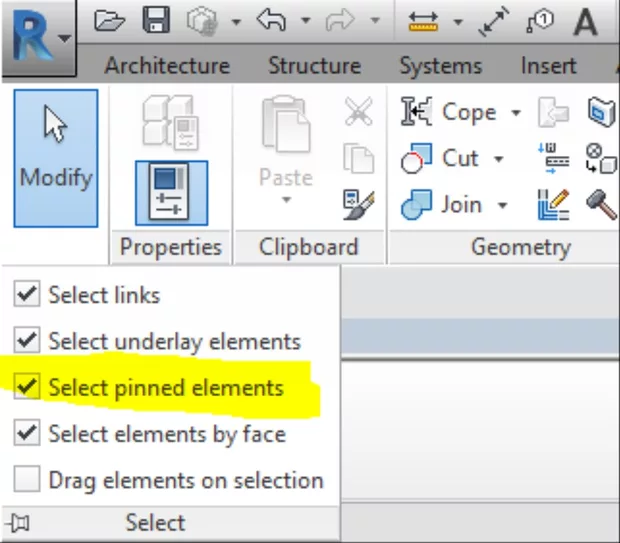Enable Drag elements on selection checkbox
This screenshot has height=543, width=620.
[x=26, y=479]
